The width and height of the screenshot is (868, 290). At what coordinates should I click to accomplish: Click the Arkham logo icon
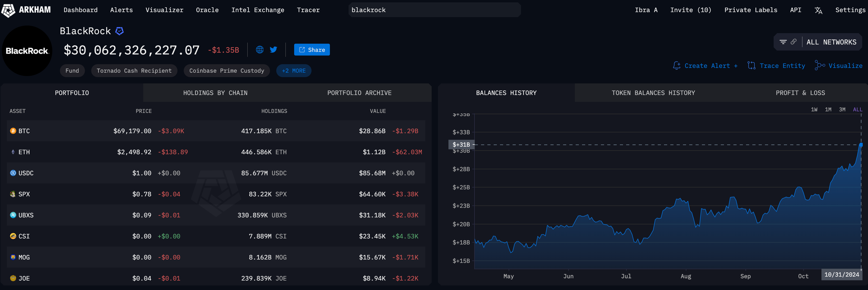[8, 10]
